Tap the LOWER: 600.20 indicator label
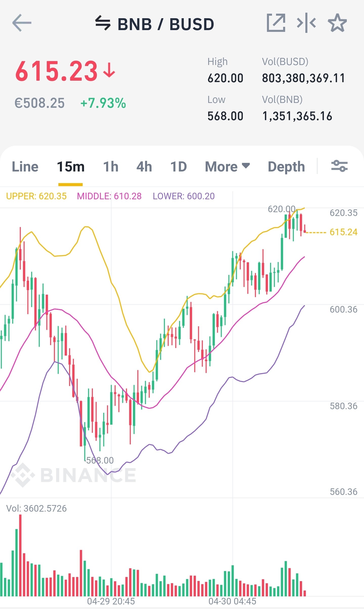Image resolution: width=364 pixels, height=609 pixels. pos(184,196)
